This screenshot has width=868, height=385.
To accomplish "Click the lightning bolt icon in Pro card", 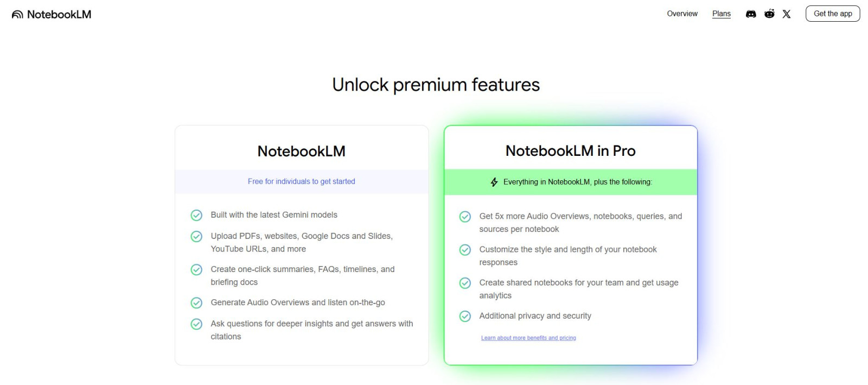I will point(494,182).
